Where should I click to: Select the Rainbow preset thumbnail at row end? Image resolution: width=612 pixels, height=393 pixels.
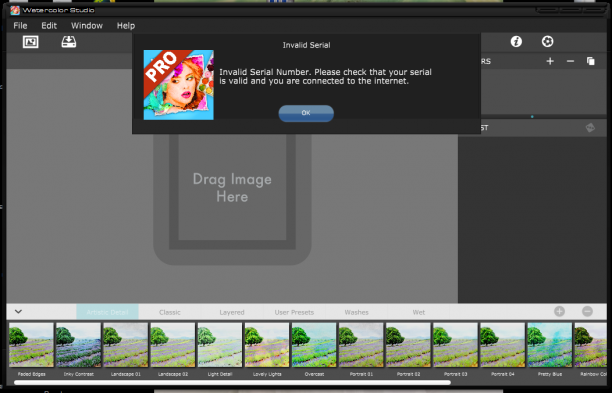pyautogui.click(x=591, y=345)
